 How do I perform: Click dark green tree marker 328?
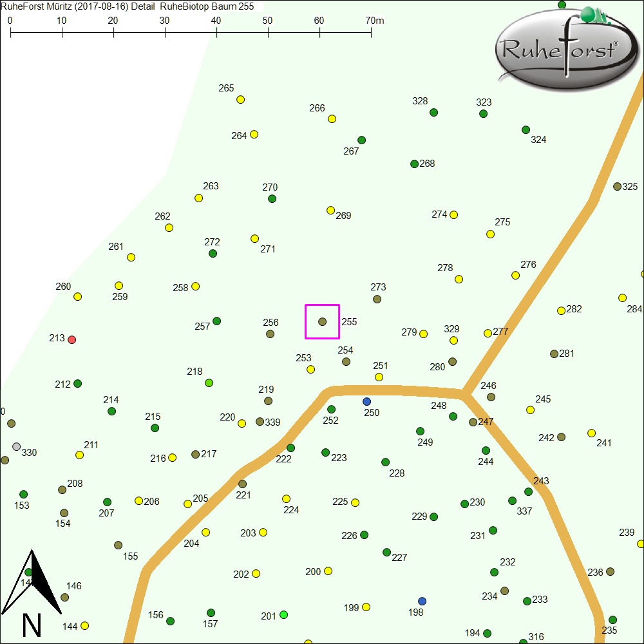(x=433, y=112)
